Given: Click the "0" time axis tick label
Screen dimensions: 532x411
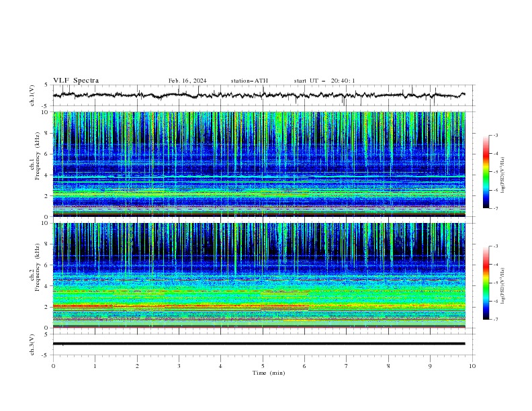Looking at the screenshot, I should [53, 366].
